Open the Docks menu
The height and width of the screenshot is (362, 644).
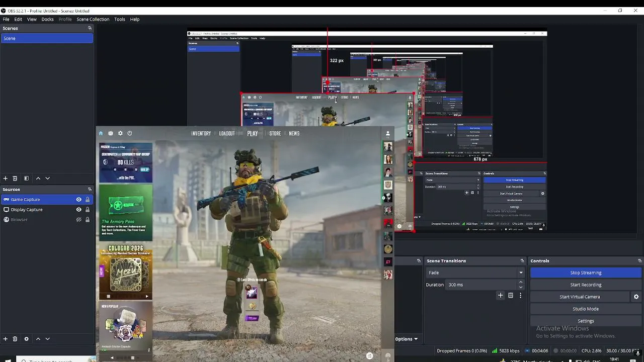tap(48, 19)
